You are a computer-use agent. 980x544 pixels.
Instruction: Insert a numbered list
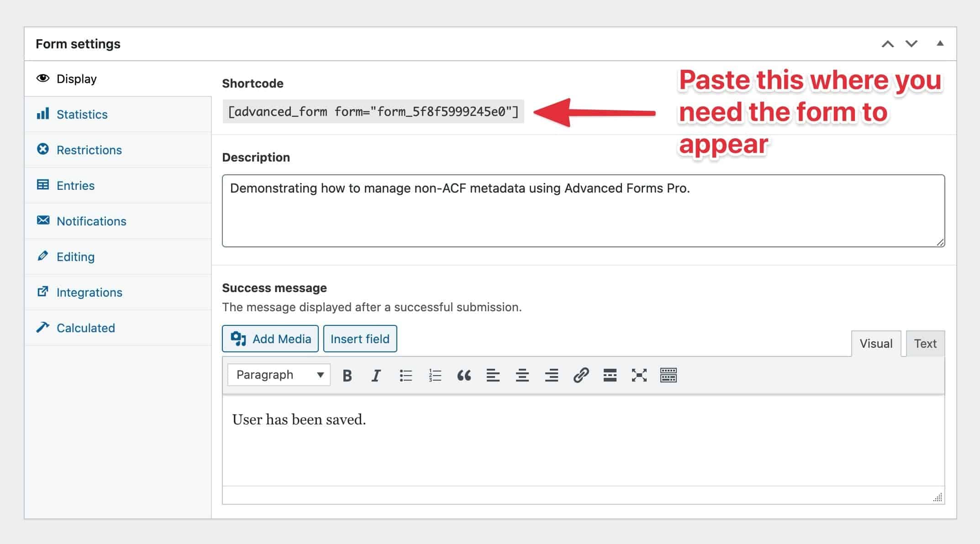pyautogui.click(x=435, y=376)
